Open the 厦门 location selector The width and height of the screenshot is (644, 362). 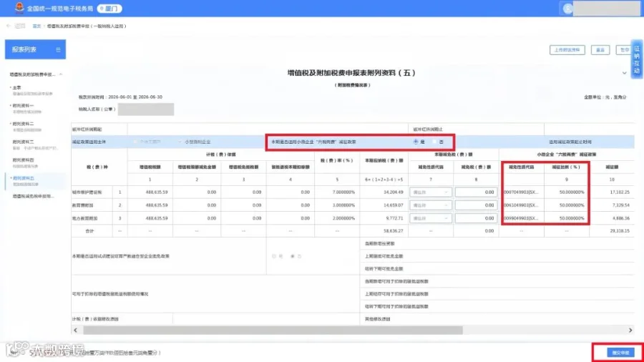(x=109, y=8)
